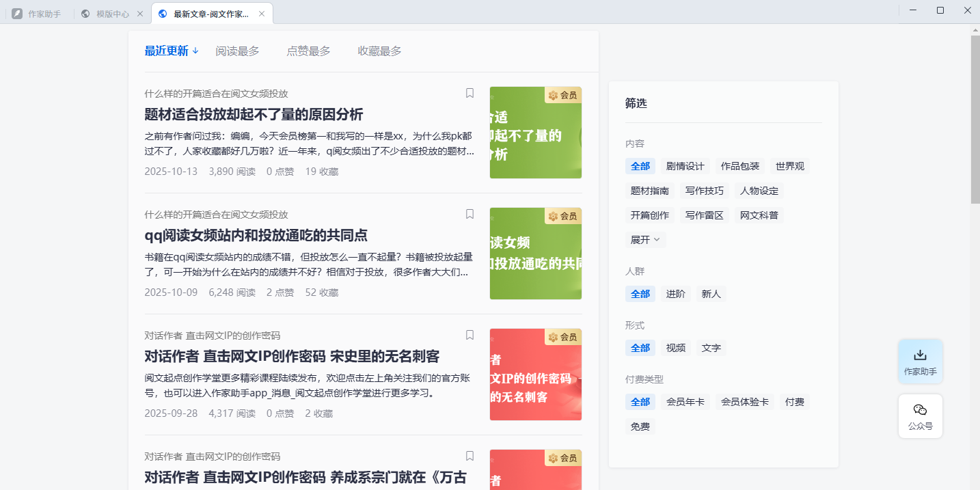The width and height of the screenshot is (980, 490).
Task: Switch to the 阅读最多 sorting tab
Action: pos(237,50)
